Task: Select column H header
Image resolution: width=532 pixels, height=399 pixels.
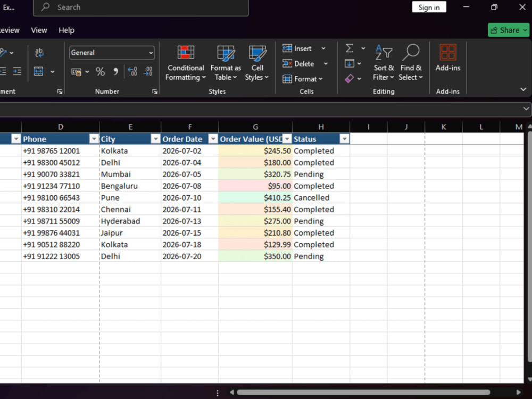Action: pyautogui.click(x=321, y=127)
